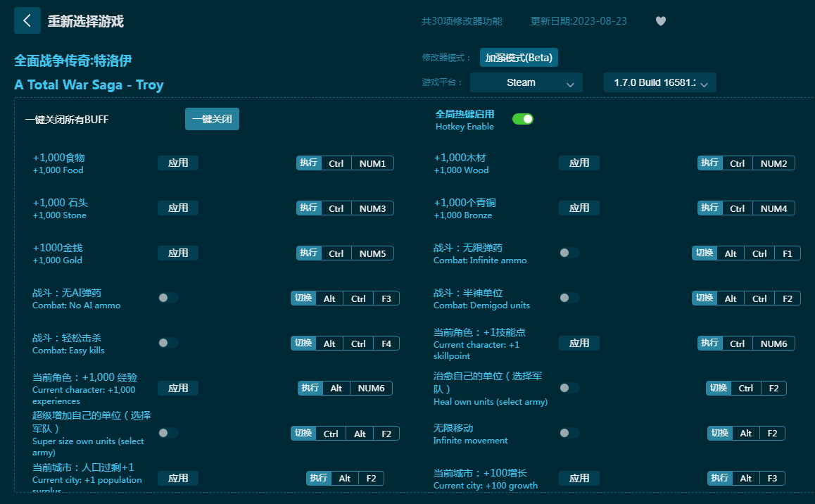Click F3 hotkey key for No AI ammo

point(386,298)
